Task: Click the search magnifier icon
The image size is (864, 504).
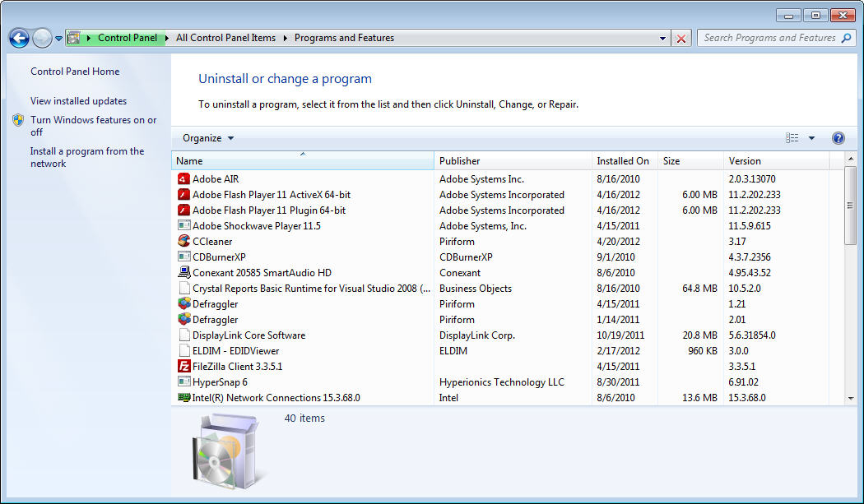Action: 846,37
